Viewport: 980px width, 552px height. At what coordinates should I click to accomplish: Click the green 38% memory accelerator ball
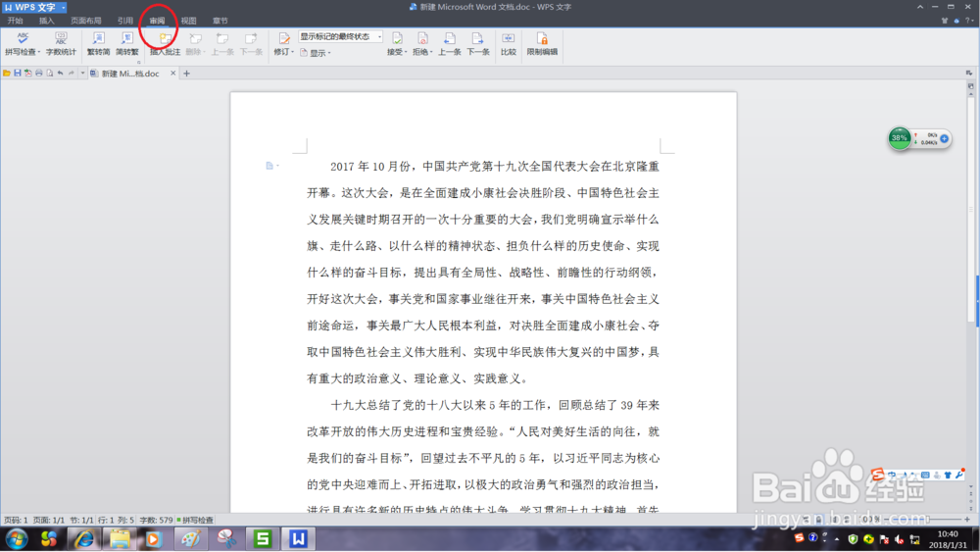pos(900,138)
